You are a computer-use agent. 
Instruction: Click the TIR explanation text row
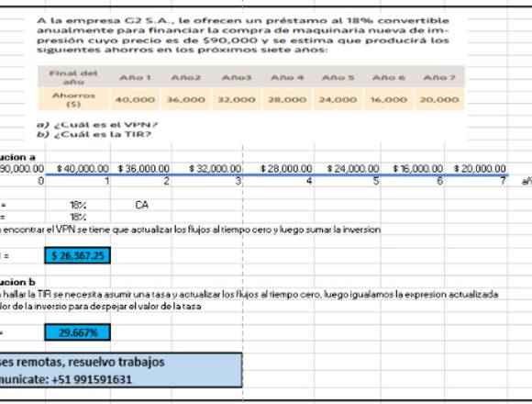[249, 300]
